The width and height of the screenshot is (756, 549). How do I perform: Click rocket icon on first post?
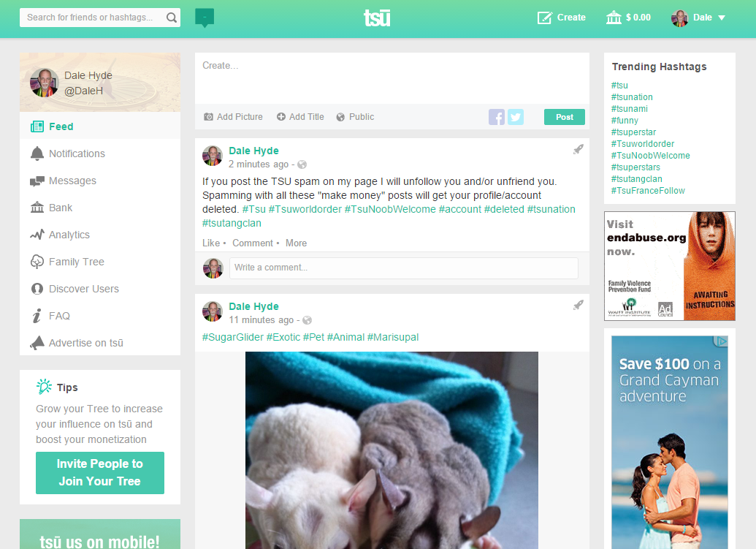tap(578, 150)
